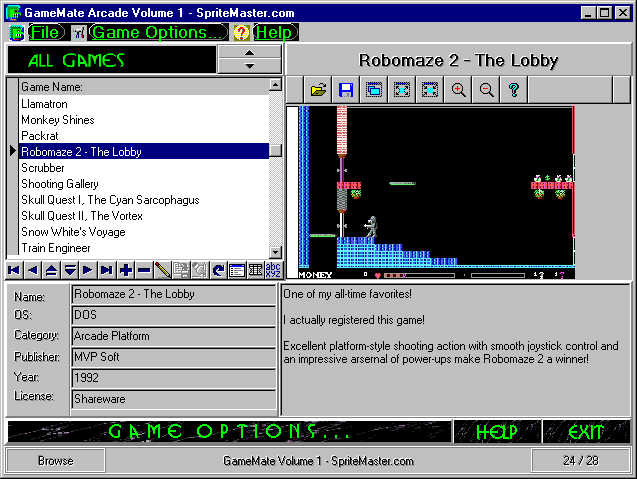Select Snow White's Voyage in the list
This screenshot has width=637, height=479.
tap(144, 232)
